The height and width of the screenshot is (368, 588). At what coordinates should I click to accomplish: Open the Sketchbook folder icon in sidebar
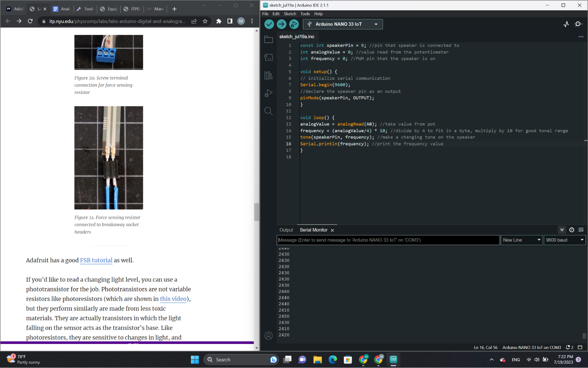[x=269, y=39]
